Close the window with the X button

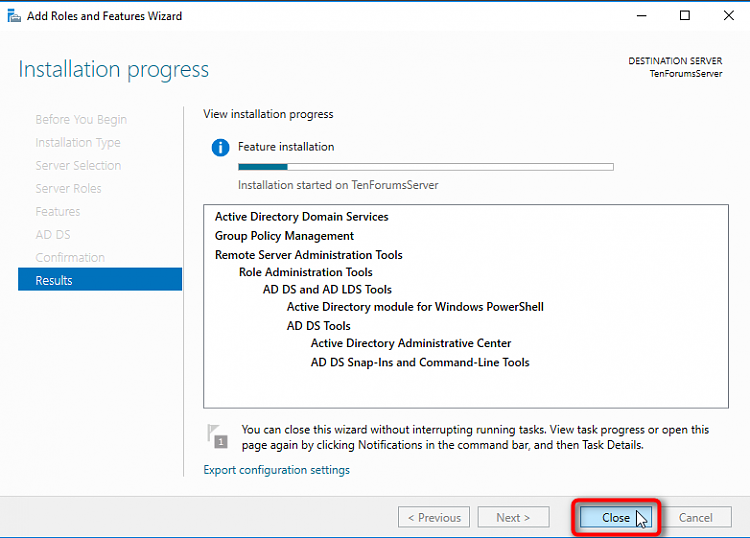pyautogui.click(x=728, y=16)
